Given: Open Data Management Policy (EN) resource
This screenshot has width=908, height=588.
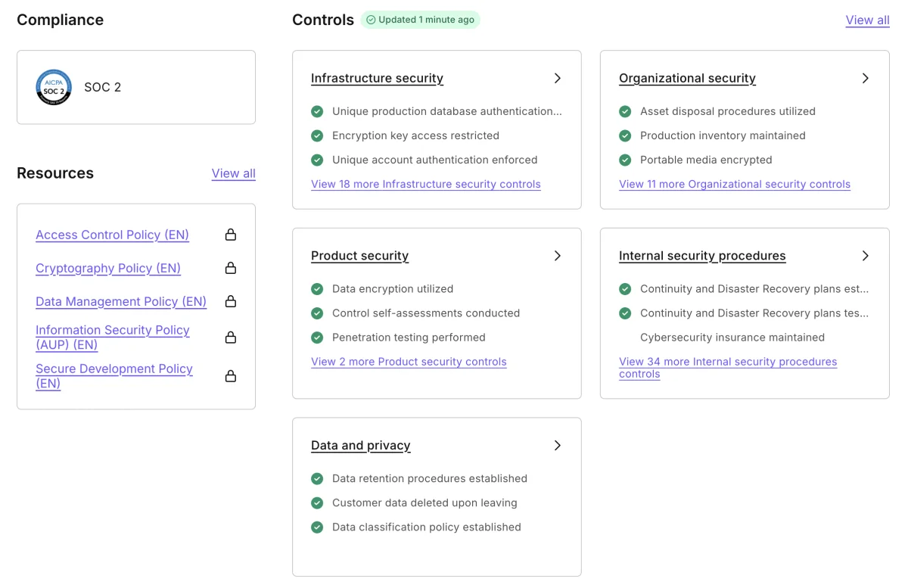Looking at the screenshot, I should [x=121, y=301].
